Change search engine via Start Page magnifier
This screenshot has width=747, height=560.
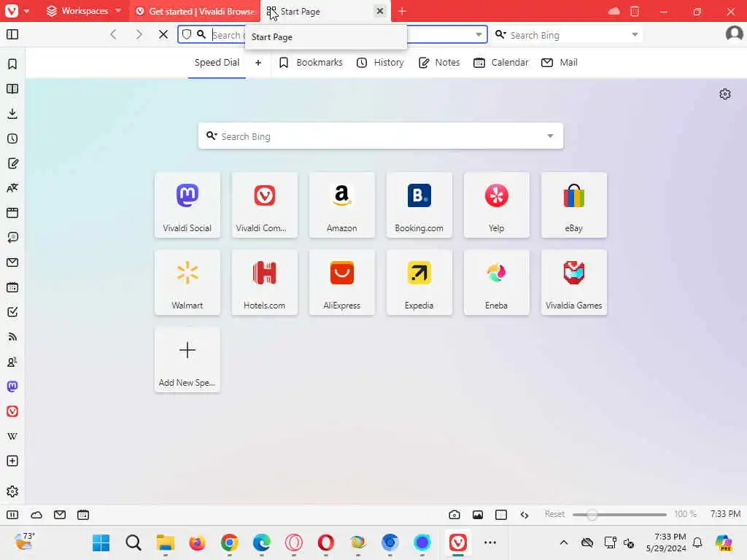point(212,136)
